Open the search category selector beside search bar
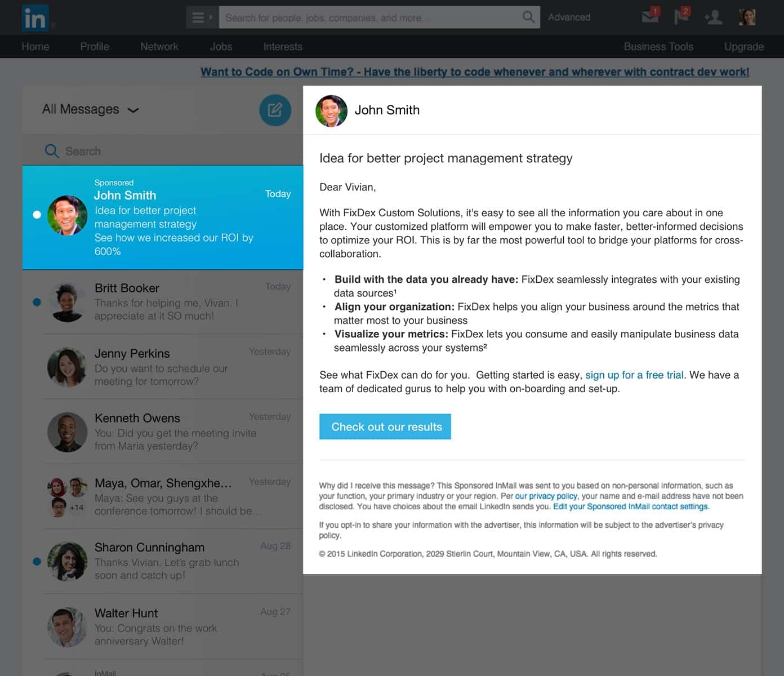Screen dimensions: 784x676 tap(201, 17)
